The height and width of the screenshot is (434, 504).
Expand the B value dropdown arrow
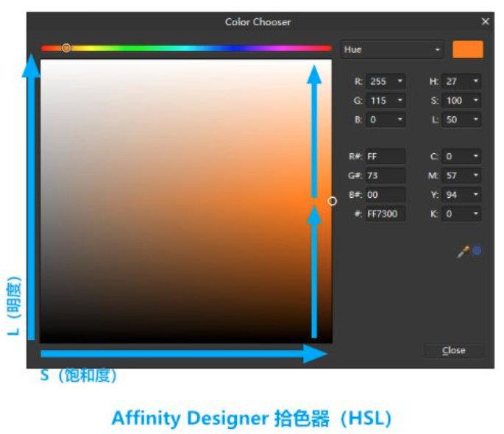(400, 119)
